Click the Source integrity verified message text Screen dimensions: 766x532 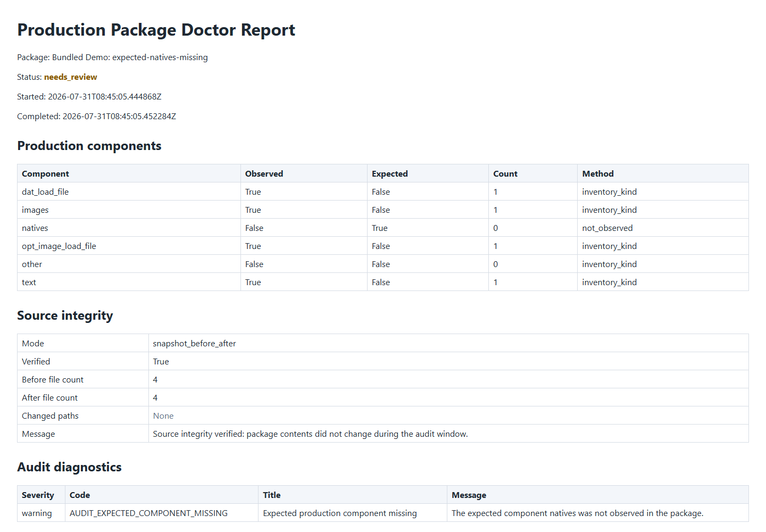(x=310, y=434)
